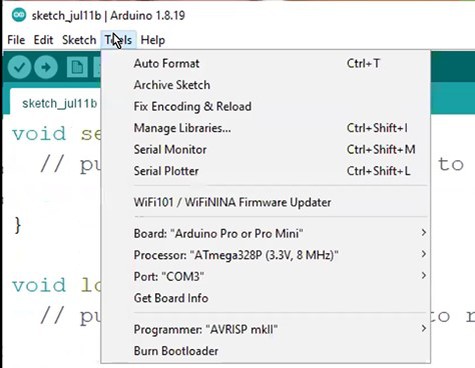Launch the Serial Plotter
This screenshot has height=368, width=475.
265,171
